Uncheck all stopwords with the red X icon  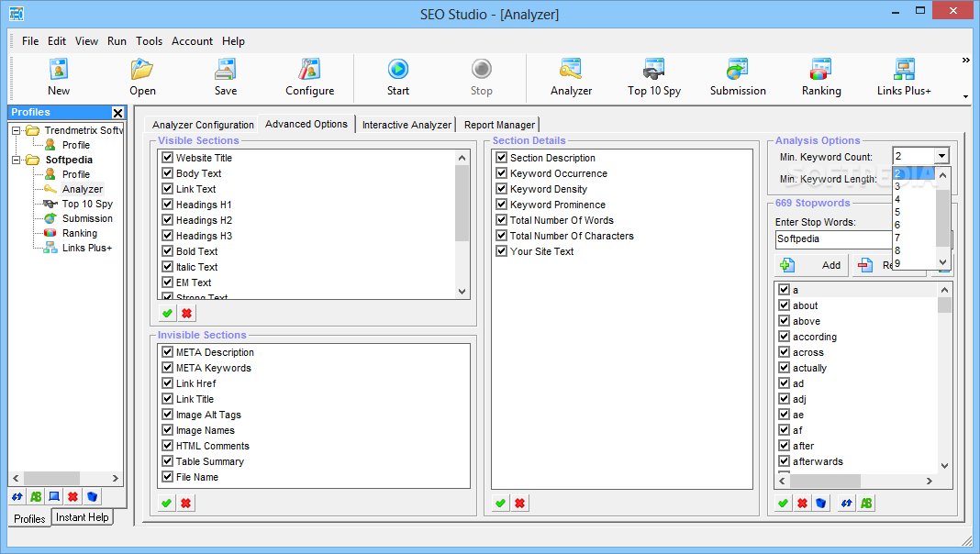803,504
